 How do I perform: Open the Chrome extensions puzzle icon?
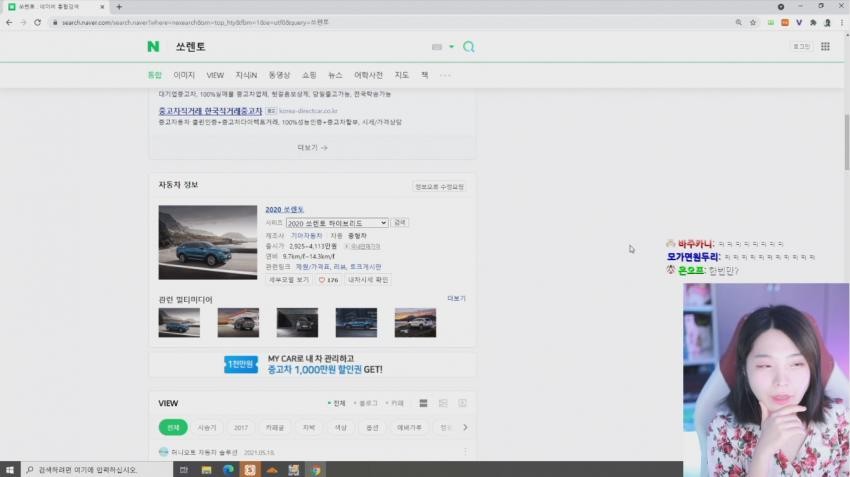[x=813, y=22]
